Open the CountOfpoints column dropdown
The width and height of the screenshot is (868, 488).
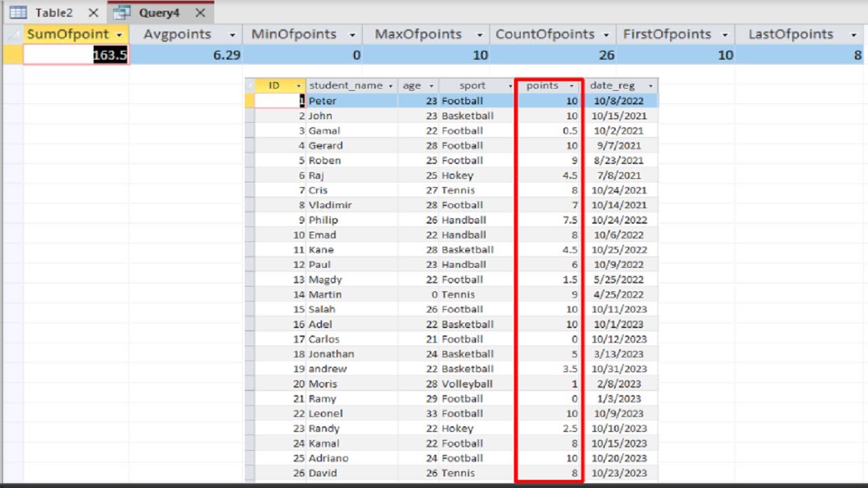pos(607,35)
